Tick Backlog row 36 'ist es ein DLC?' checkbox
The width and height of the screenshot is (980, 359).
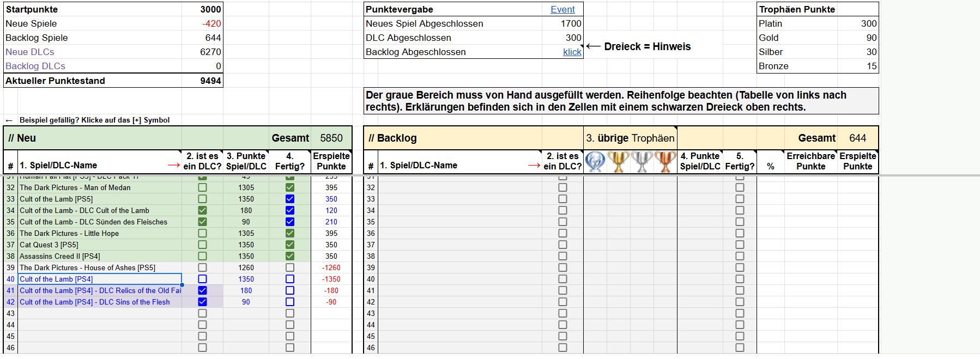562,233
